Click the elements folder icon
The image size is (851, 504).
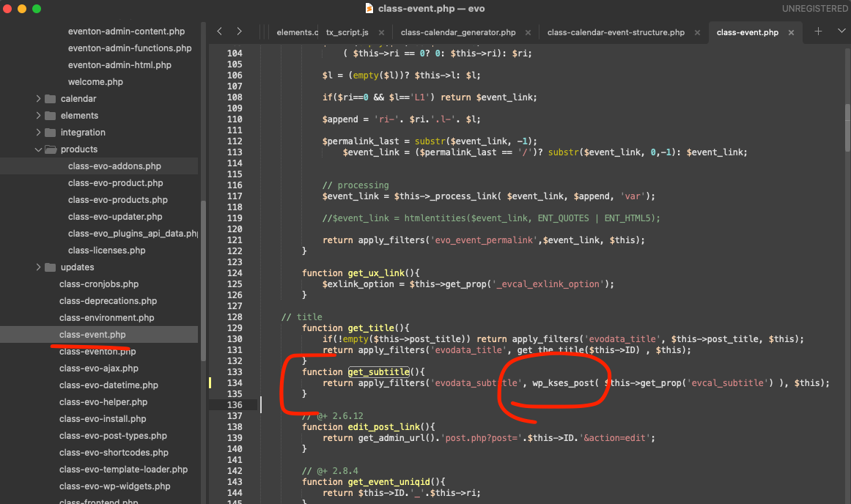(x=51, y=116)
